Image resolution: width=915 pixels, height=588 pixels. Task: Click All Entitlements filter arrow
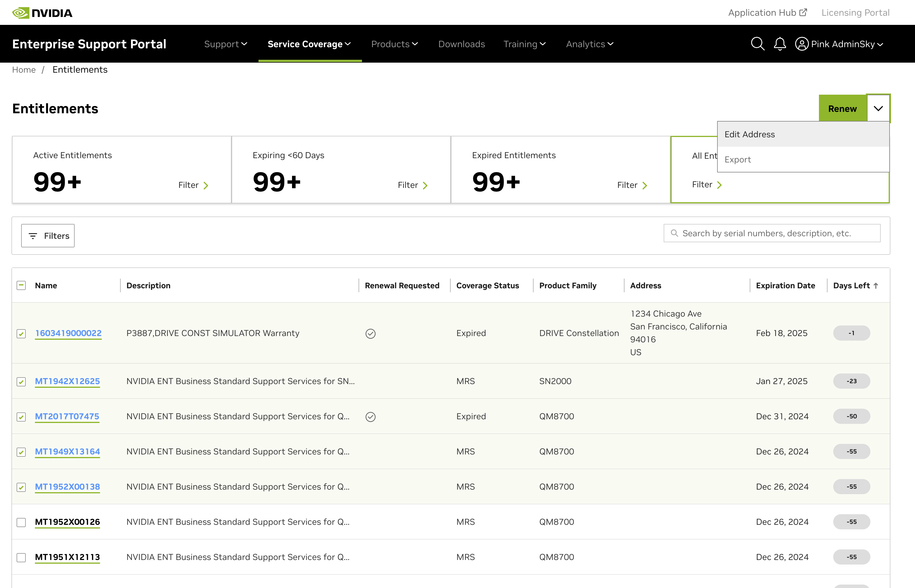tap(719, 185)
